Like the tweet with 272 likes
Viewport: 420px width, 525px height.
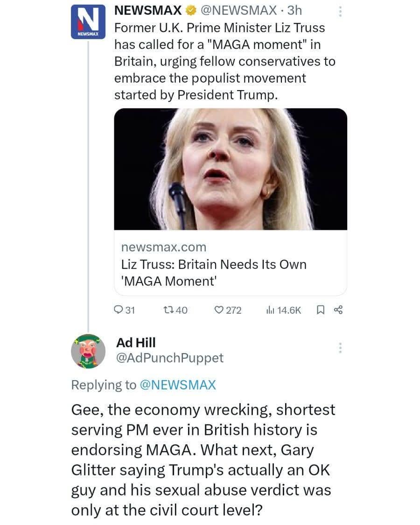click(219, 310)
